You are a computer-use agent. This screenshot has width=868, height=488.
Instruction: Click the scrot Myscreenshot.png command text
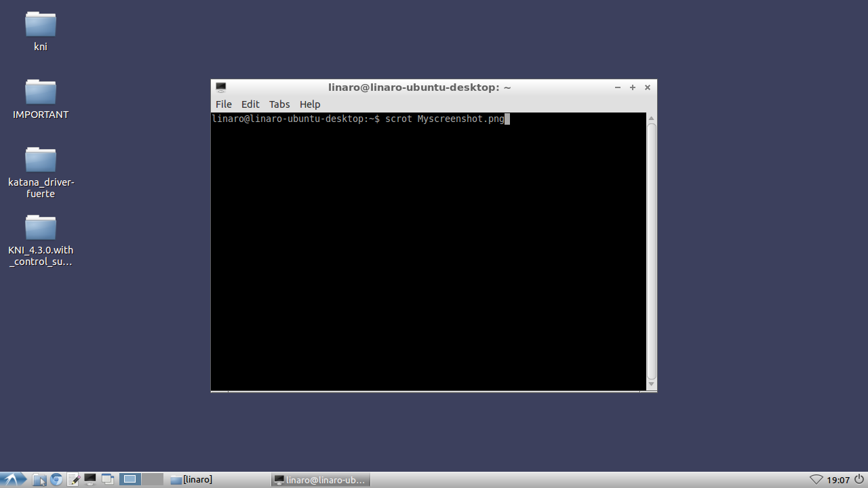[x=445, y=119]
